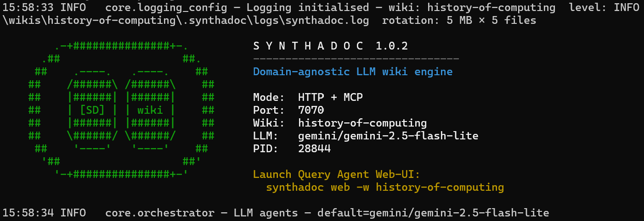The width and height of the screenshot is (644, 221).
Task: Click the 'Mode: HTTP + MCP' line
Action: 308,97
